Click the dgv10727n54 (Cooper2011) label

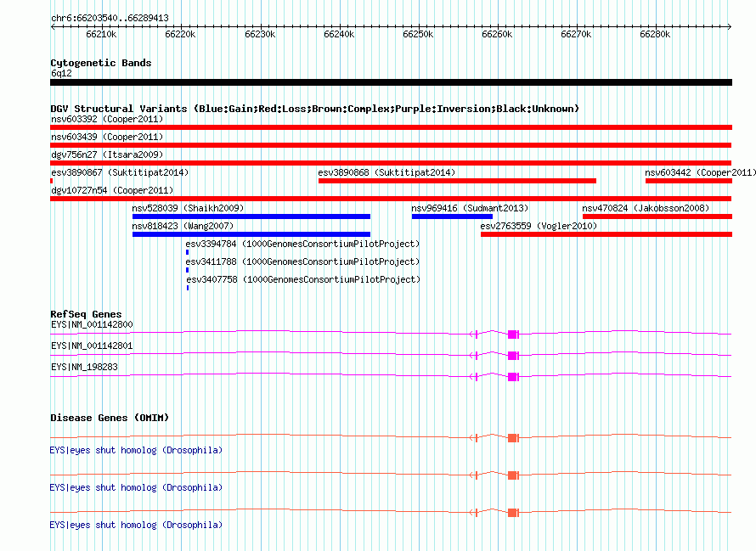pyautogui.click(x=112, y=190)
